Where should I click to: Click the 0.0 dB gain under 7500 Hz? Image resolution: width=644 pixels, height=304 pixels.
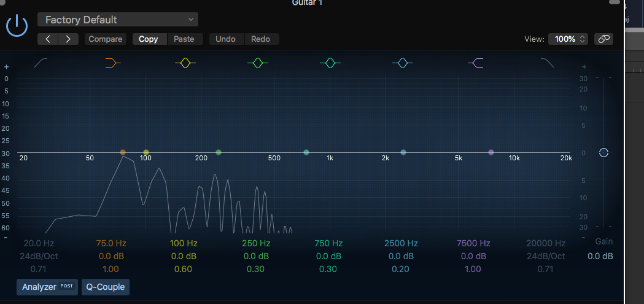coord(473,256)
